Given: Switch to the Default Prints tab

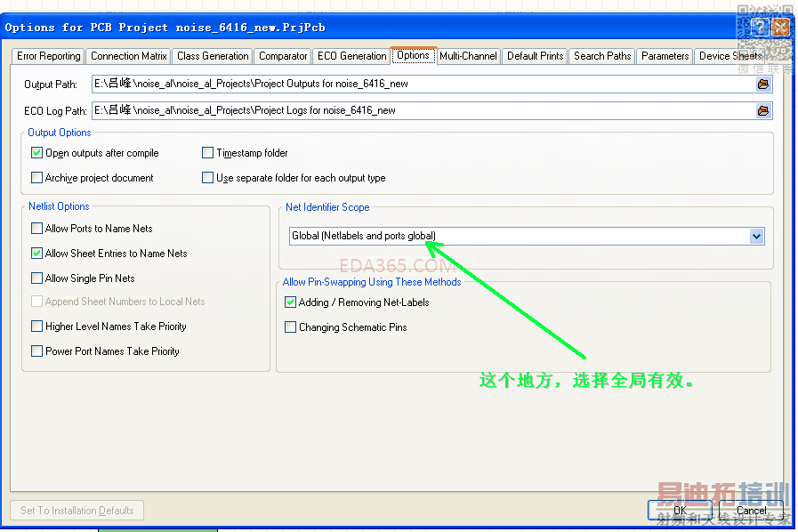Looking at the screenshot, I should click(x=536, y=56).
